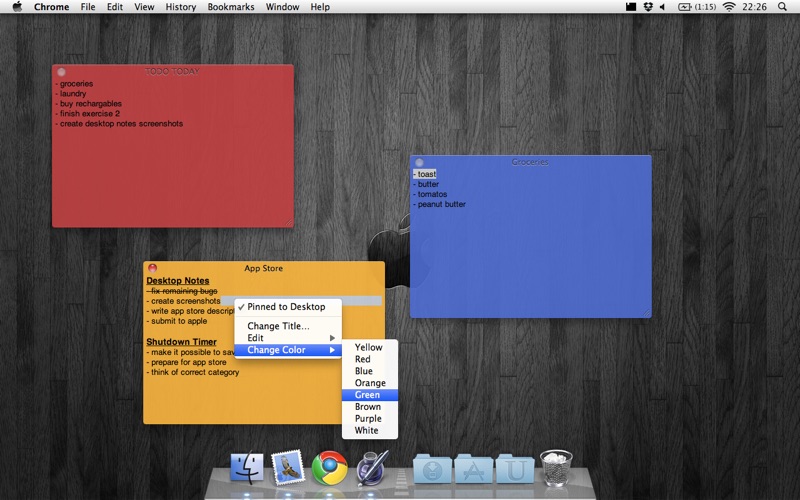Select Green from the color list
Viewport: 800px width, 500px height.
coord(367,395)
